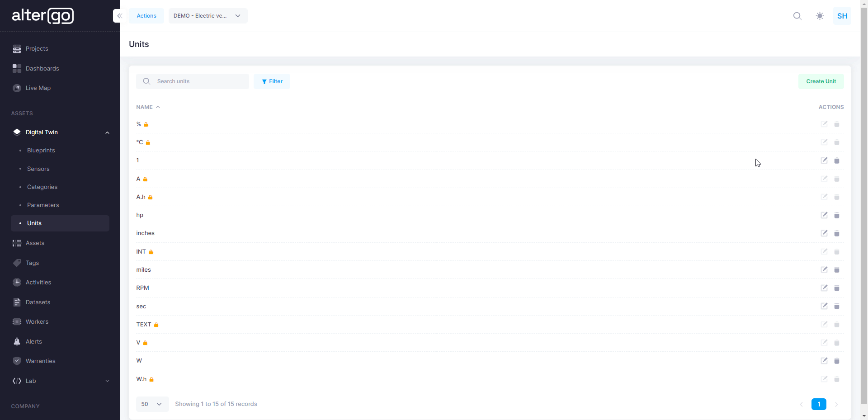Click trash icon in the miles row
This screenshot has height=420, width=868.
837,270
